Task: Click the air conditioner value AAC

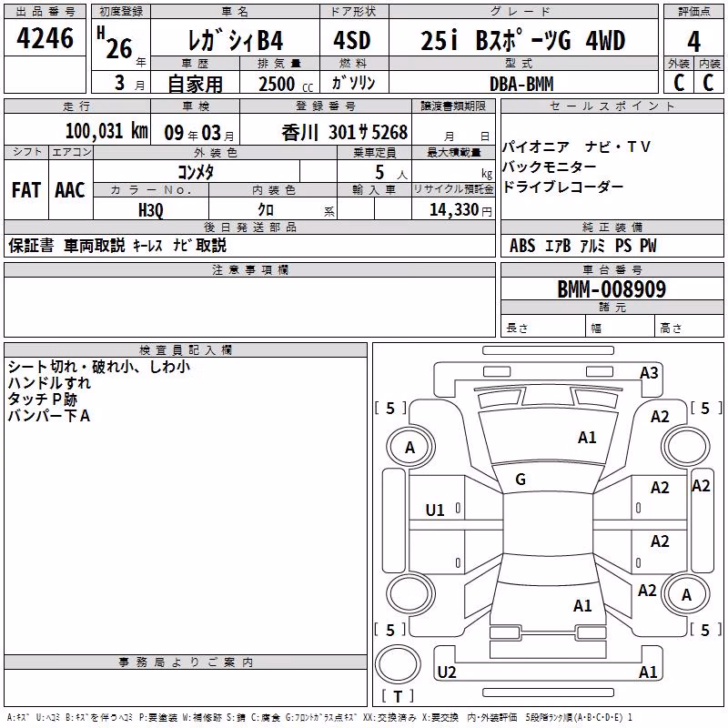Action: [x=70, y=190]
